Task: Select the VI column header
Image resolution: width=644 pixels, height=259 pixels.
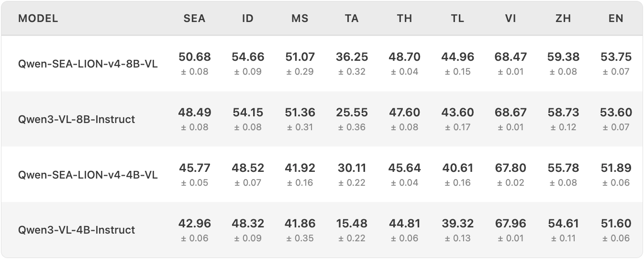Action: 510,19
